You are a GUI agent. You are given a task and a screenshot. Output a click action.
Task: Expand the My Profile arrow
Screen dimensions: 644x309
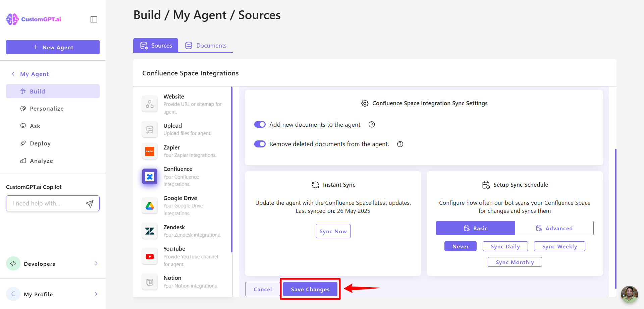click(x=96, y=294)
